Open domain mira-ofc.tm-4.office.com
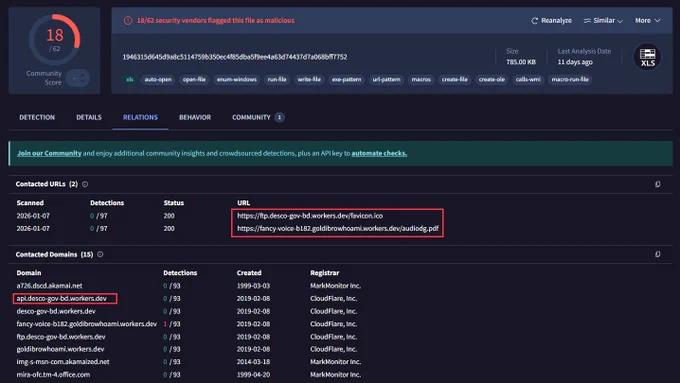The image size is (680, 383). (x=53, y=374)
